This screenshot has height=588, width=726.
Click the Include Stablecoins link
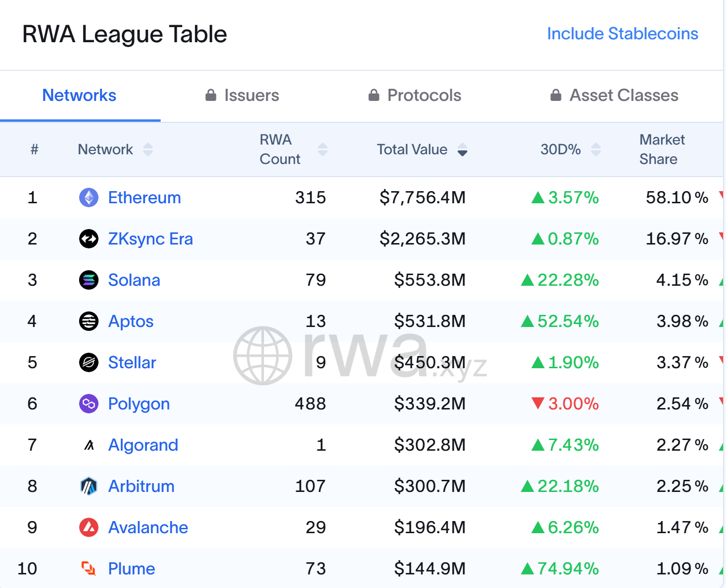[x=622, y=33]
